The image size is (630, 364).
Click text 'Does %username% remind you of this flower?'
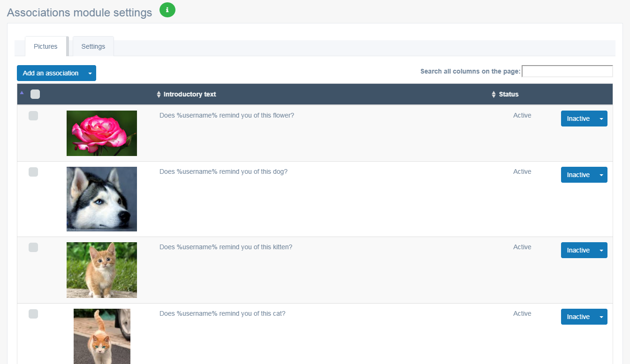point(227,115)
